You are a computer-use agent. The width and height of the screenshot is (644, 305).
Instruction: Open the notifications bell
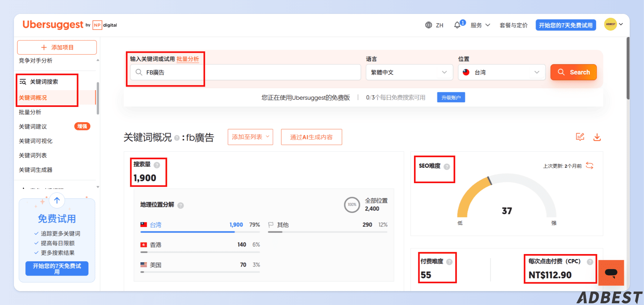[x=457, y=25]
